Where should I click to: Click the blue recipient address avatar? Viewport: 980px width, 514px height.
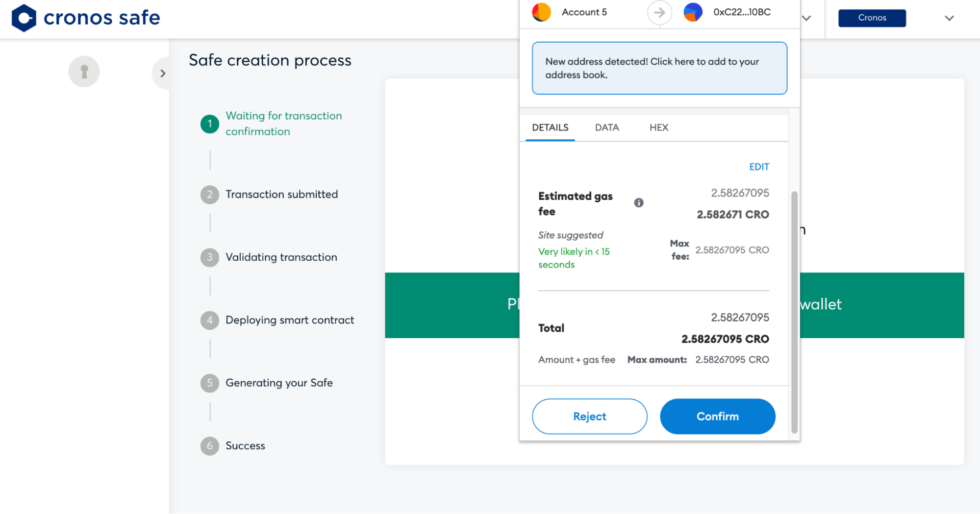[693, 12]
